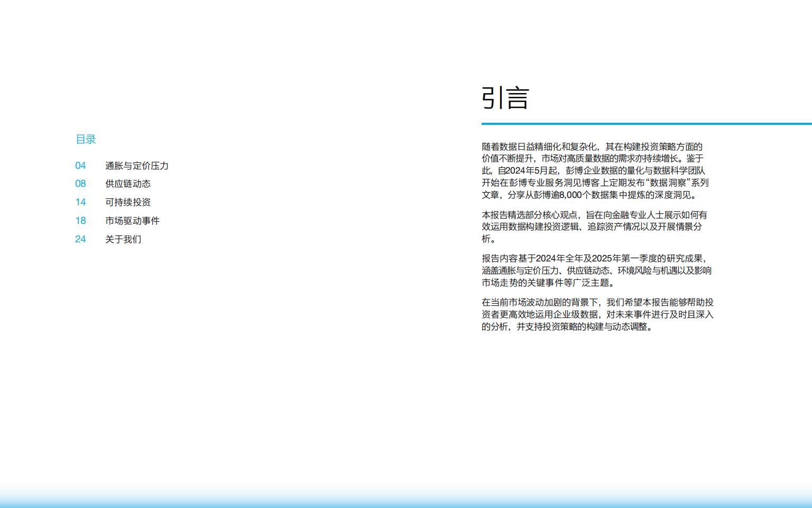Open the 可持续投资 contents entry
Viewport: 812px width, 508px height.
pos(128,202)
